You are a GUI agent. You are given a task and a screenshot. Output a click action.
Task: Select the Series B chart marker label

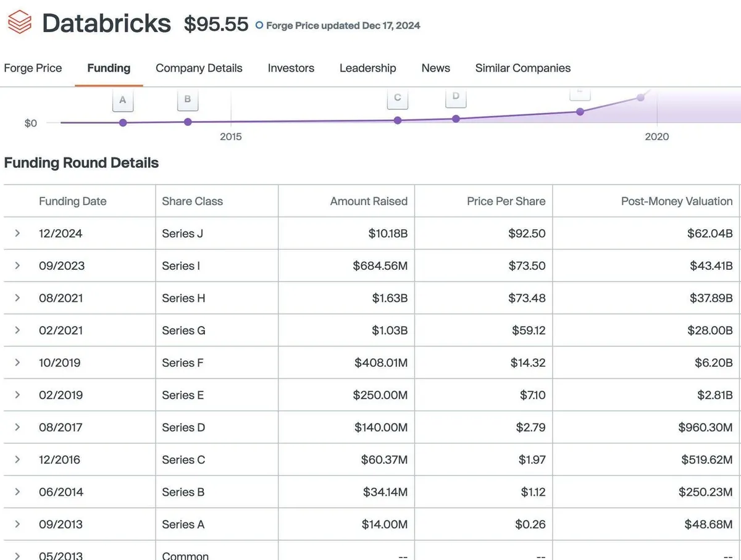[188, 99]
